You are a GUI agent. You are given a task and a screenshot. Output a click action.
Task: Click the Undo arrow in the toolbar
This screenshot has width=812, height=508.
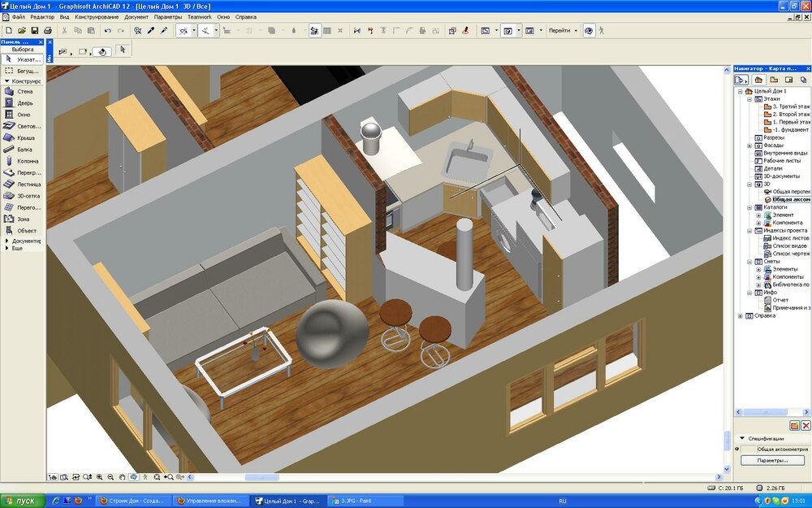[x=107, y=31]
